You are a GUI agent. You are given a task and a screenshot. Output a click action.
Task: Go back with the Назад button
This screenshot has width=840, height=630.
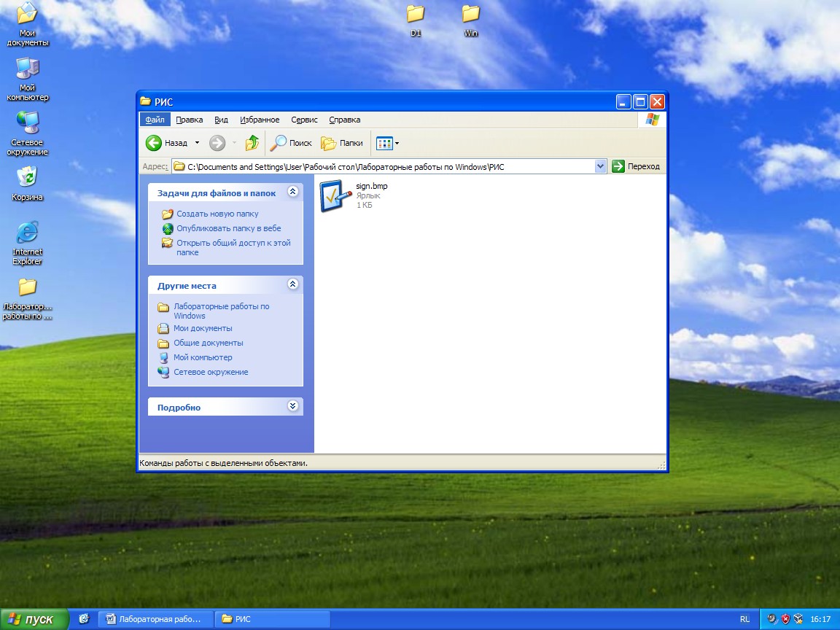(x=167, y=143)
